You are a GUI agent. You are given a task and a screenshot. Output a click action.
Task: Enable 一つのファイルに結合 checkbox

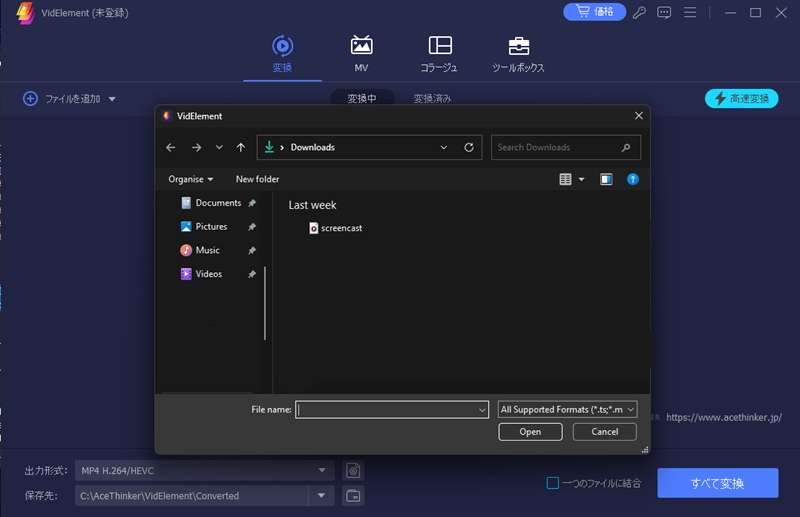coord(553,483)
